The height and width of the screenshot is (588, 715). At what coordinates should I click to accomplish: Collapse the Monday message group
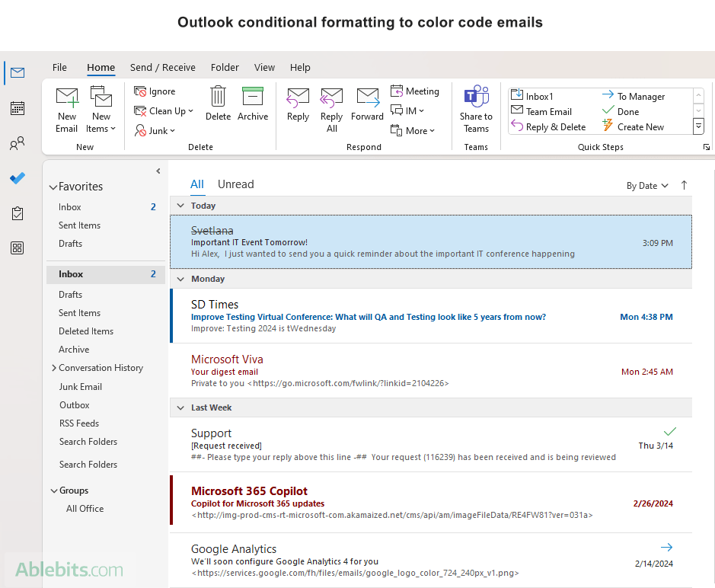tap(180, 279)
